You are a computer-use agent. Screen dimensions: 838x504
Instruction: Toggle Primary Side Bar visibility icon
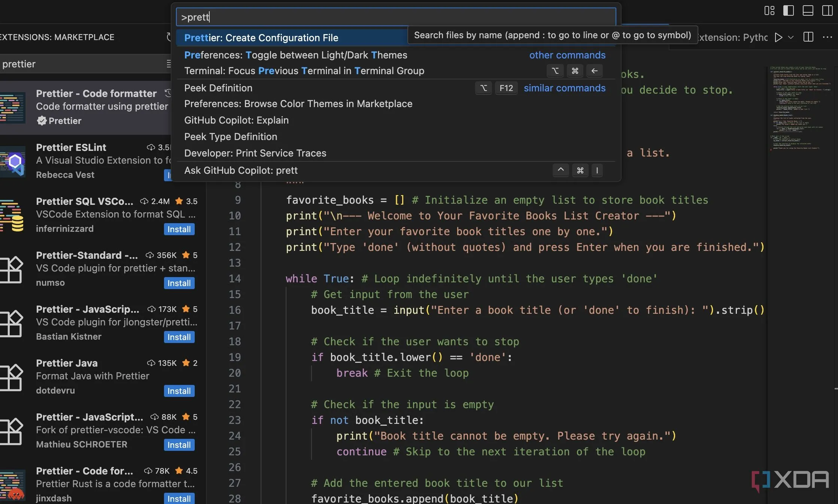788,11
